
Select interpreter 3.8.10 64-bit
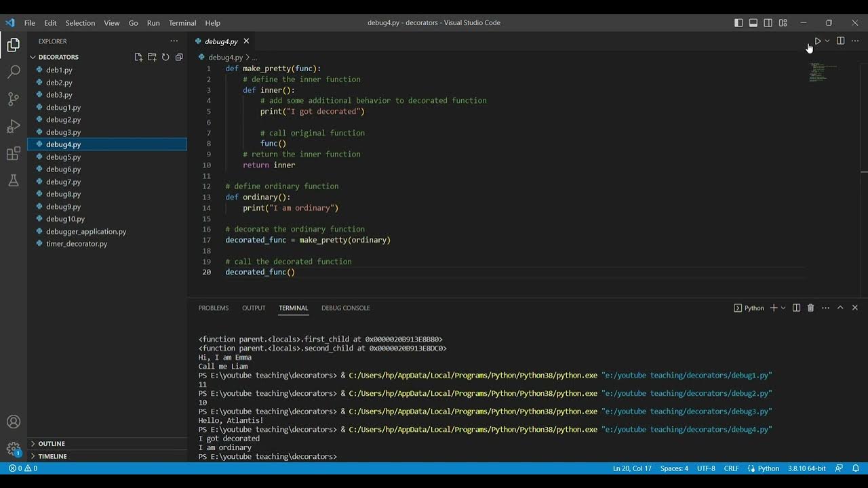coord(806,468)
